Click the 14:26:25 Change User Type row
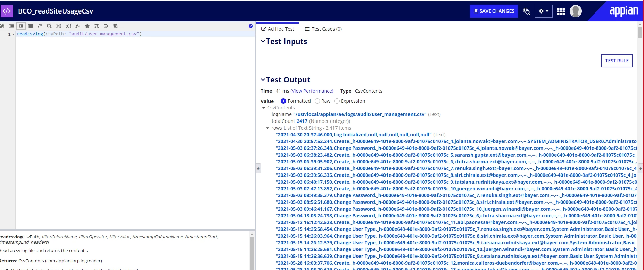 click(456, 249)
